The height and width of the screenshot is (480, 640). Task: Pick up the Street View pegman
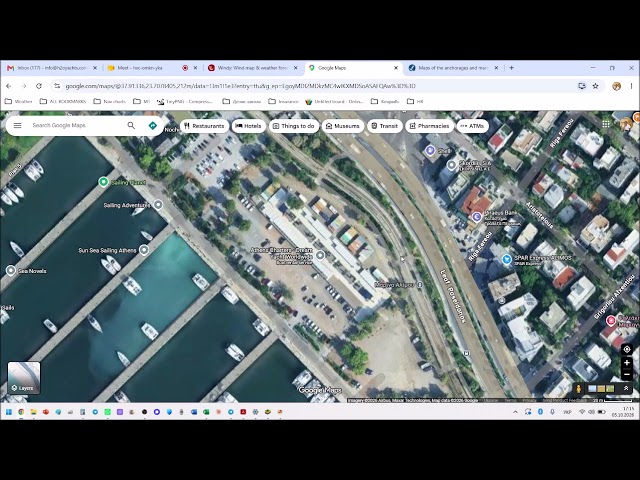578,388
